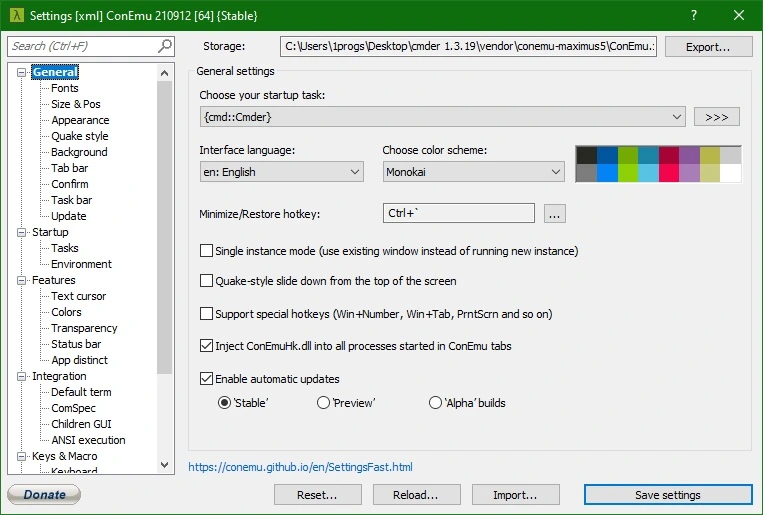The image size is (763, 515).
Task: Enable Quake-style slide down checkbox
Action: [206, 281]
